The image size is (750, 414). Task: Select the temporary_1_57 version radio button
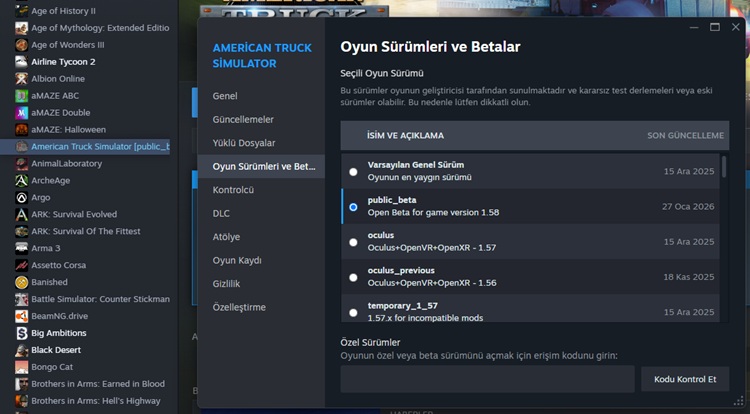pos(353,312)
